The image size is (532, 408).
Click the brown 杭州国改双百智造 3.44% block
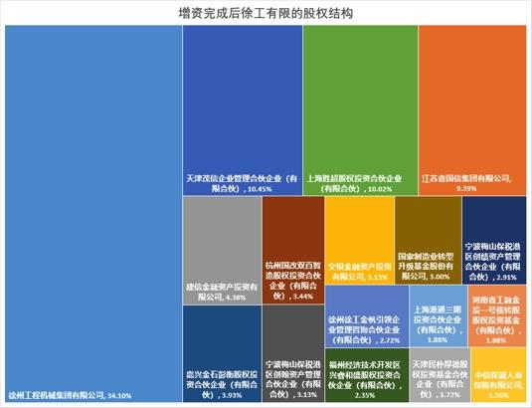(x=293, y=251)
